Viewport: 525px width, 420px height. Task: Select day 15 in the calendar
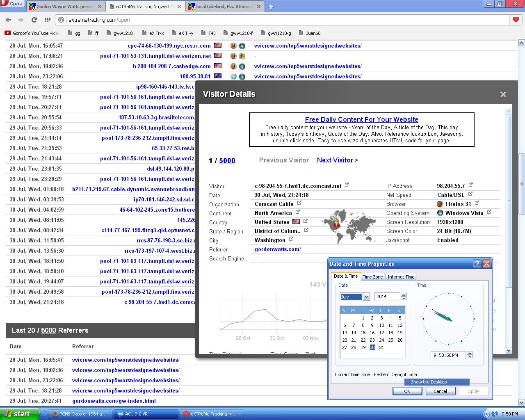(x=363, y=333)
